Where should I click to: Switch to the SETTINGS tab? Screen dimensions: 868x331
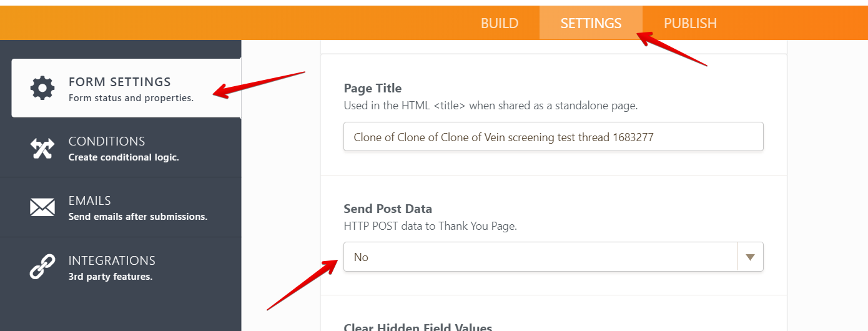coord(591,23)
